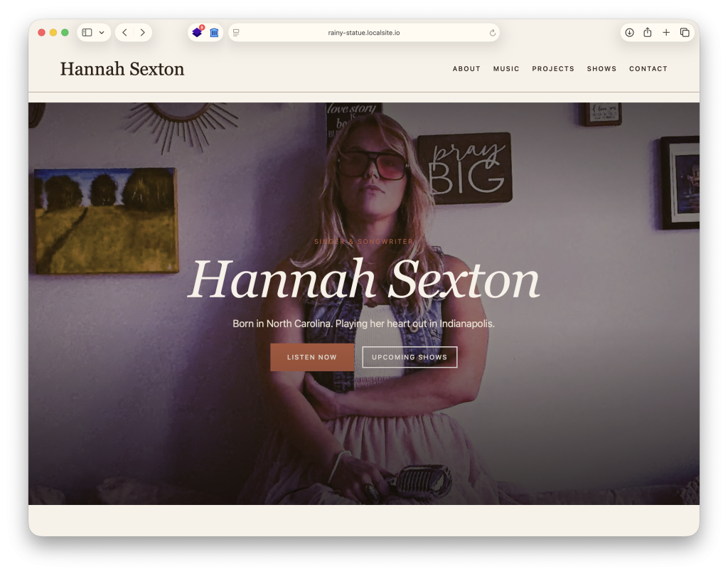Toggle the Safari sidebar icon
This screenshot has height=574, width=728.
tap(87, 33)
